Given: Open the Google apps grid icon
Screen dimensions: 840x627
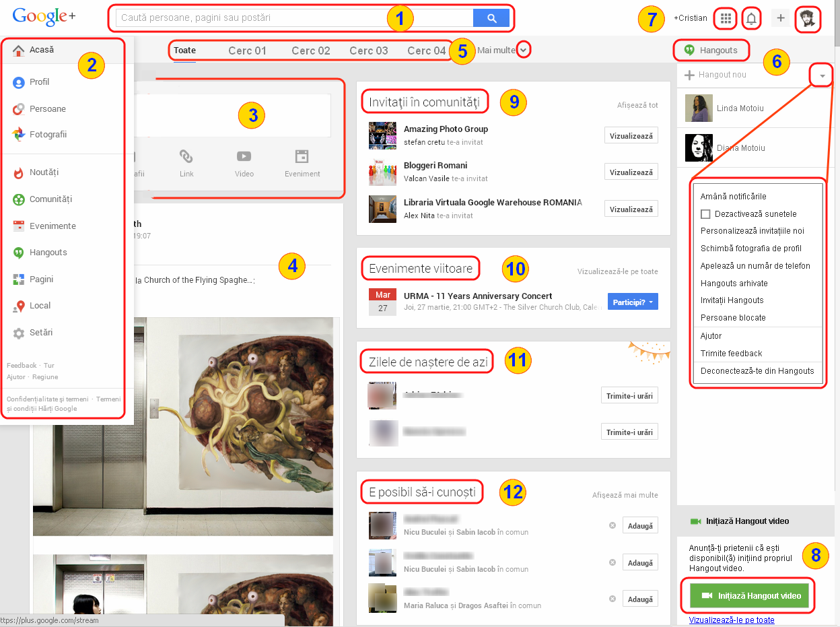Looking at the screenshot, I should click(726, 18).
